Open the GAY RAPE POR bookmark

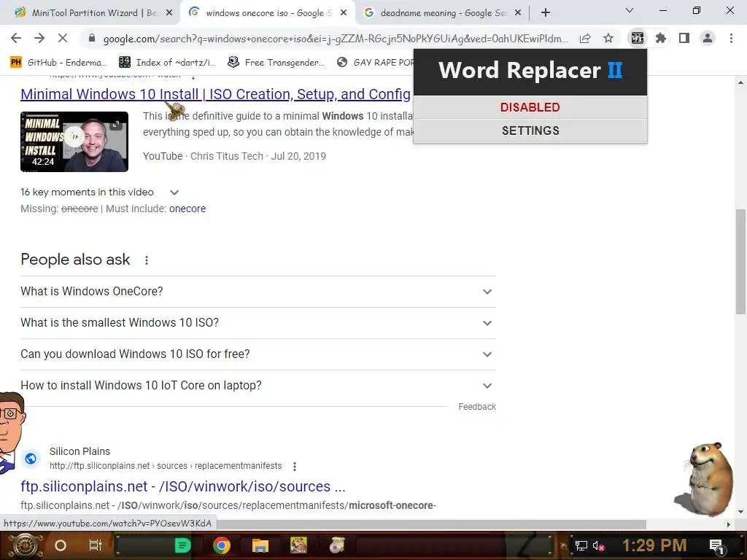pyautogui.click(x=374, y=63)
